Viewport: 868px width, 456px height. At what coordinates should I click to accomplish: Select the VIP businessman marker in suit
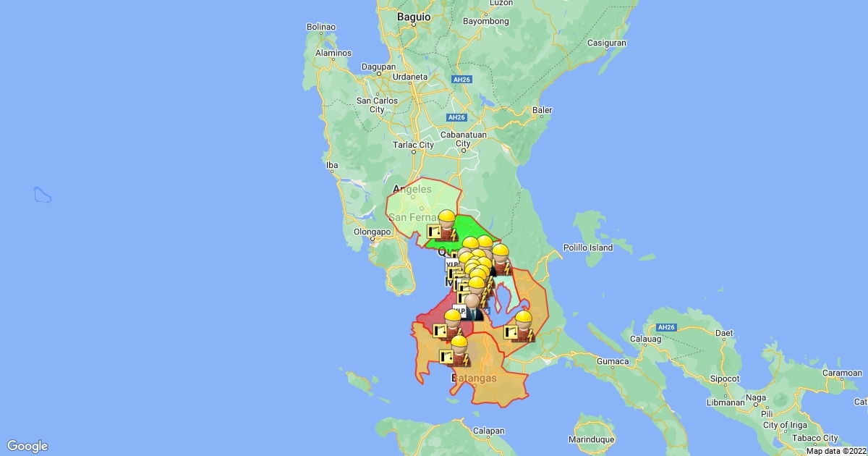(472, 307)
